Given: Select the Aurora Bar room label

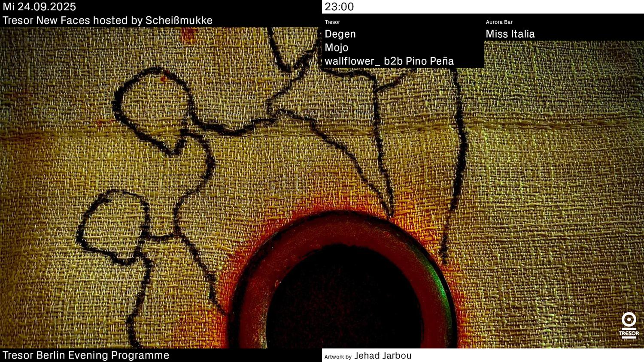Looking at the screenshot, I should coord(499,22).
